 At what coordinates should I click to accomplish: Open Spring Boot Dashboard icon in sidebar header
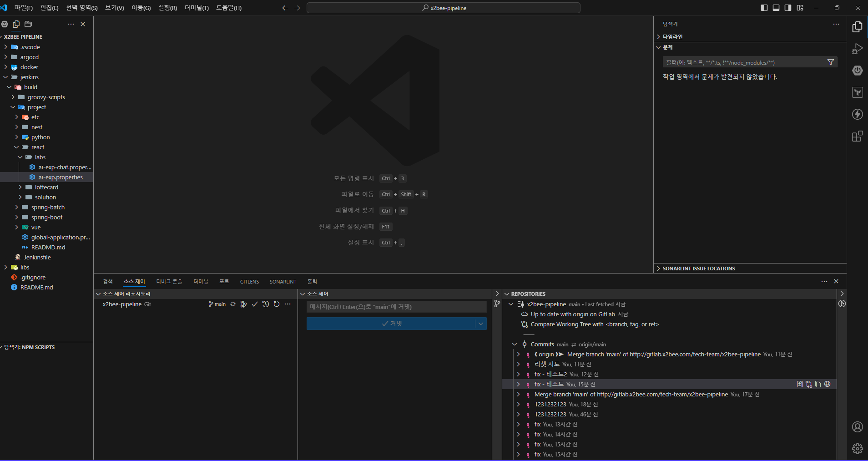(x=5, y=24)
